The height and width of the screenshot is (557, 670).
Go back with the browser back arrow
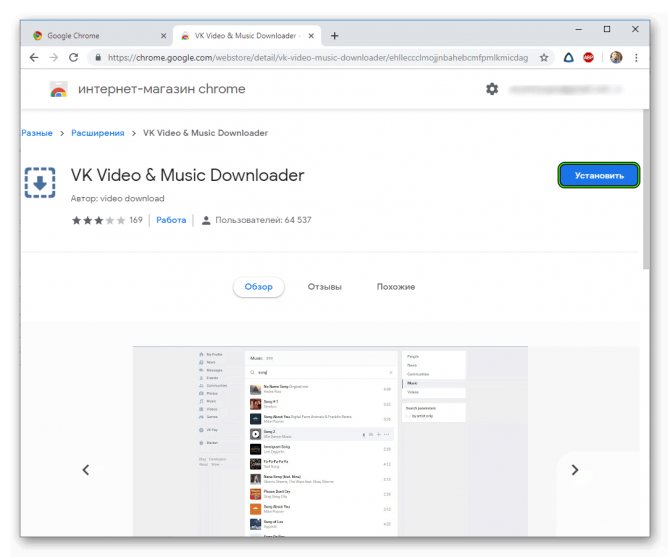34,58
